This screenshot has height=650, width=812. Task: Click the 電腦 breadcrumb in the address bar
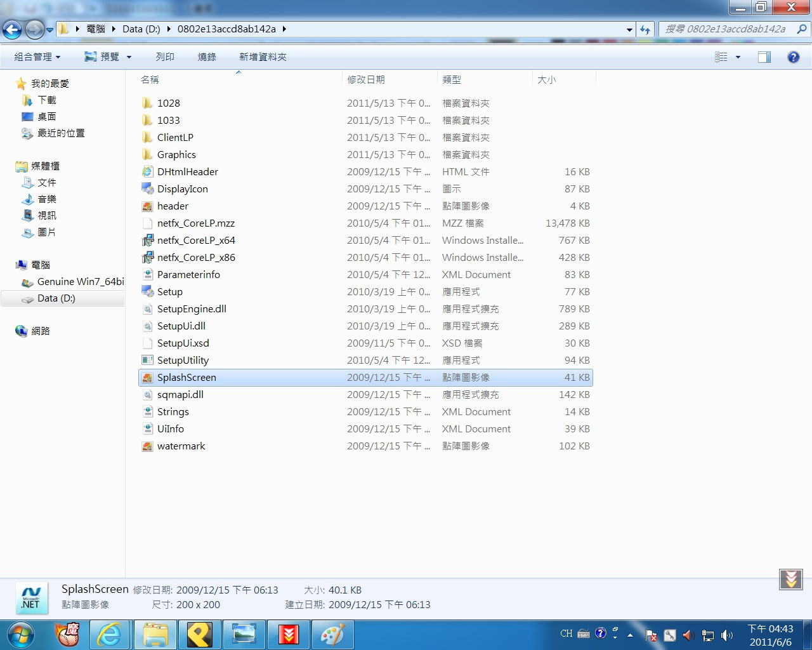point(96,29)
